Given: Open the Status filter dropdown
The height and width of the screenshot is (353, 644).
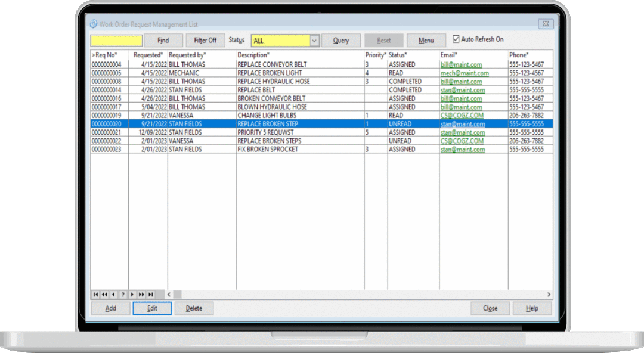Looking at the screenshot, I should tap(315, 40).
